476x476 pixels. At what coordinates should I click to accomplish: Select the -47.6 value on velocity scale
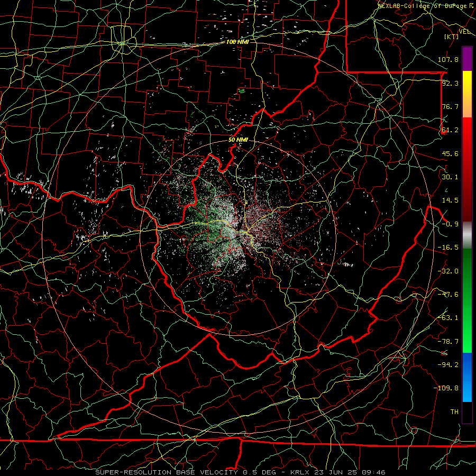tap(448, 295)
